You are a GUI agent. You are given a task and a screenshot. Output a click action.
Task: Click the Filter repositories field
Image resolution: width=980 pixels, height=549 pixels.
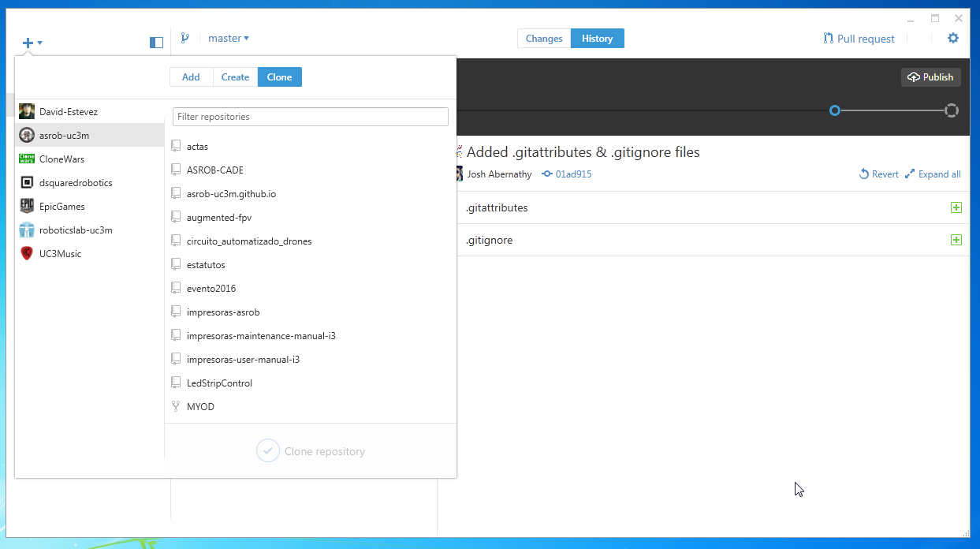(x=311, y=117)
